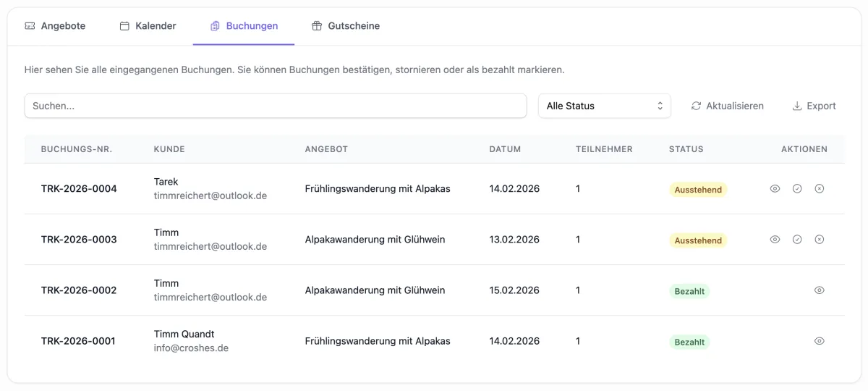Cancel booking TRK-2026-0003 with X icon
The width and height of the screenshot is (868, 391).
[x=820, y=239]
